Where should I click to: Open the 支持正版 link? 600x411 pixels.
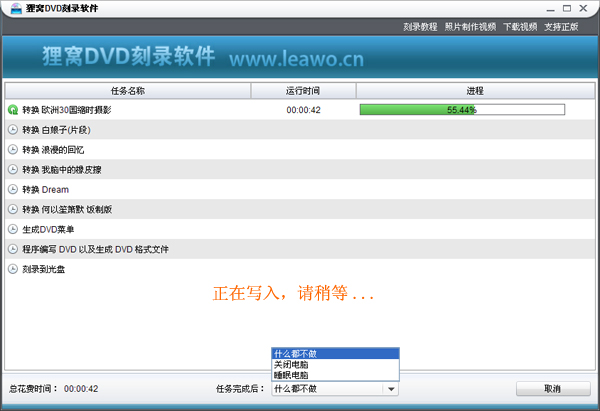[561, 27]
